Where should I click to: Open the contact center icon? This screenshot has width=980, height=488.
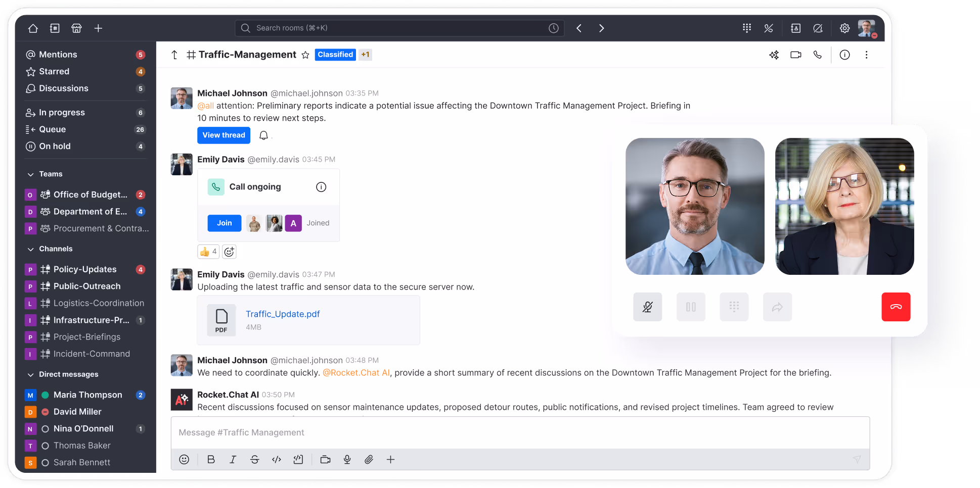point(795,28)
